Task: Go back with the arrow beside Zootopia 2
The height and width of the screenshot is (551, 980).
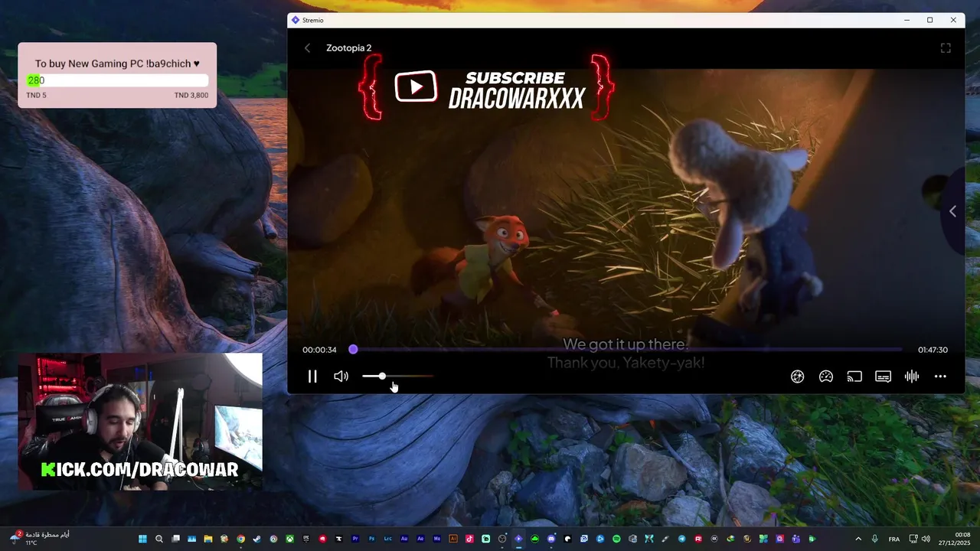Action: [x=307, y=48]
